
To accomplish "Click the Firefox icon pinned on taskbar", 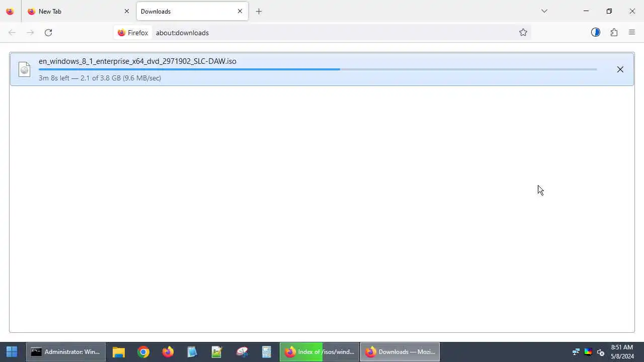I will [x=168, y=352].
